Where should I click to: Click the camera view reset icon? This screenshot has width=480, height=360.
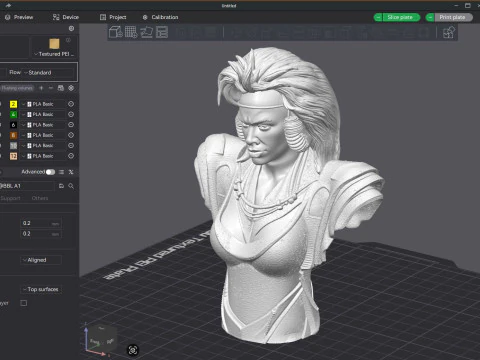pos(133,350)
